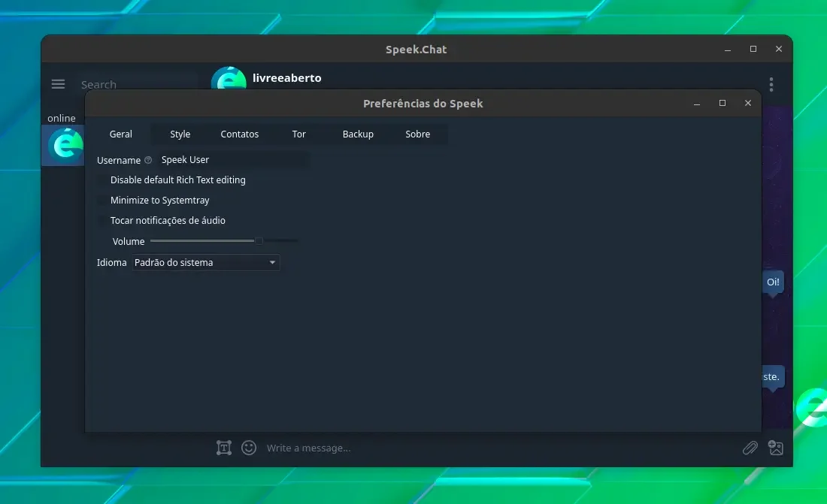
Task: Click the Username text field
Action: point(234,160)
